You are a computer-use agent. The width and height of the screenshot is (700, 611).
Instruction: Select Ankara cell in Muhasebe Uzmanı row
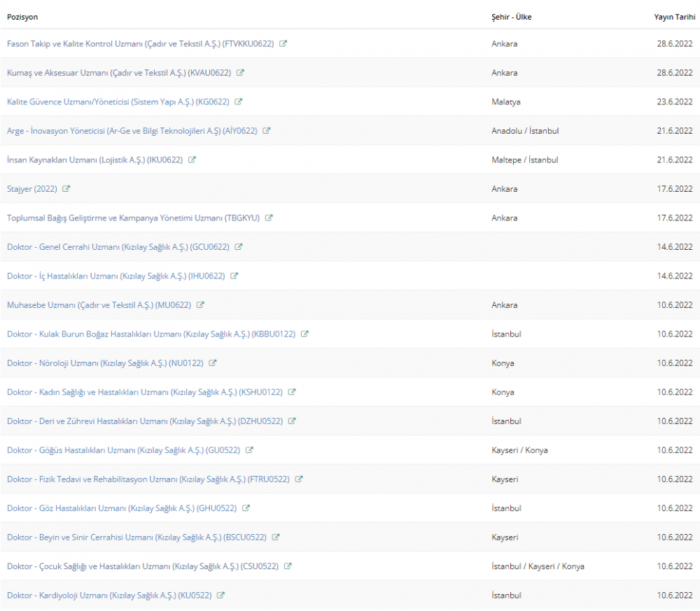tap(505, 305)
